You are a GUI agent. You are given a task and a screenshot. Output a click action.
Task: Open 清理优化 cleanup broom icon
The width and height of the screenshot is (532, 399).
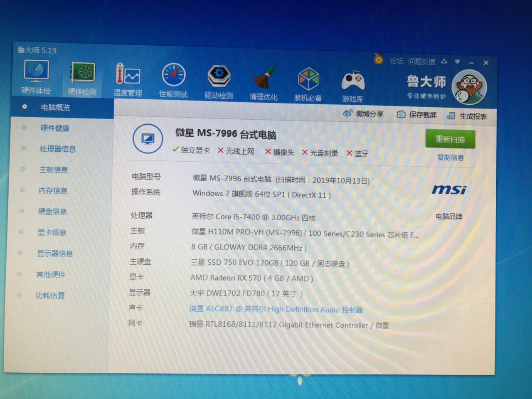pyautogui.click(x=264, y=84)
